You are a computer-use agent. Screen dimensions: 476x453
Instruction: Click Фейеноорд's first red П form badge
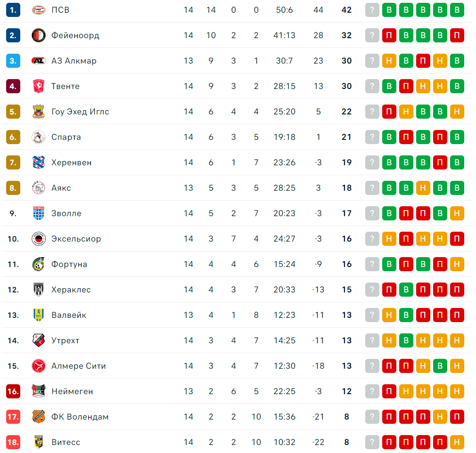click(389, 35)
